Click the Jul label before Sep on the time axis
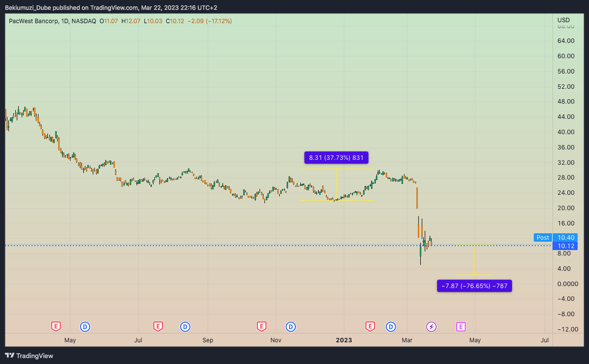The height and width of the screenshot is (364, 589). 138,340
